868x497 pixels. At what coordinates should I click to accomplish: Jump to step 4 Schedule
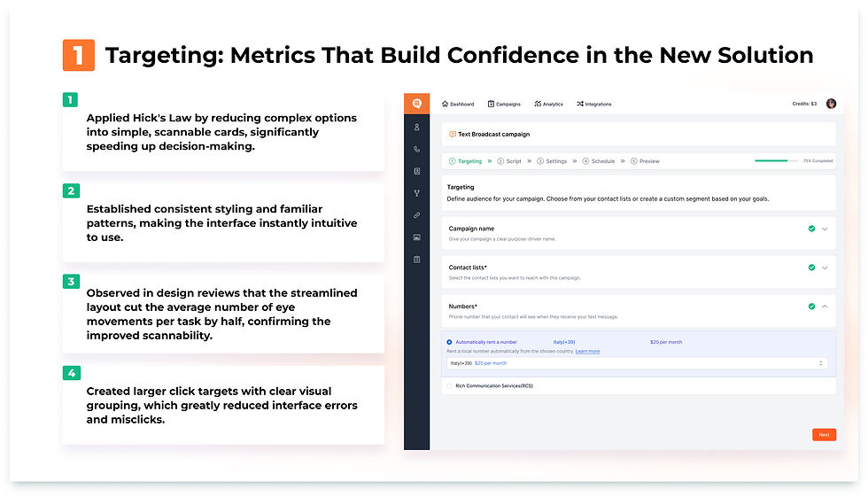(599, 161)
